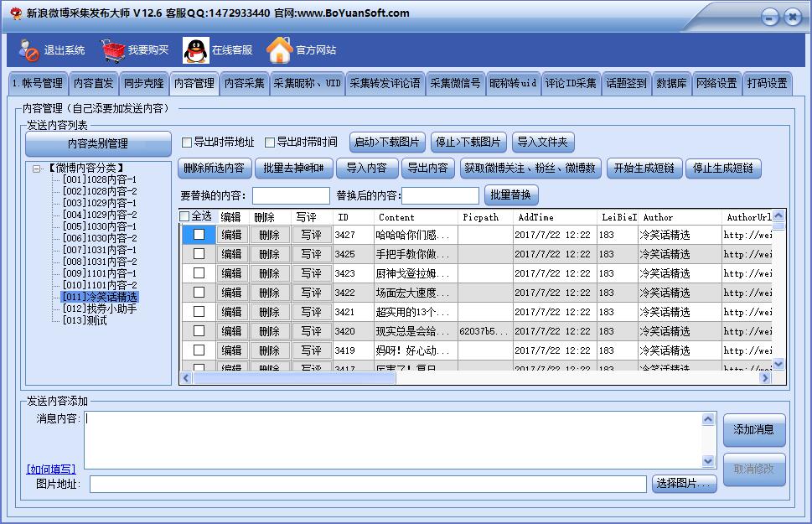Image resolution: width=812 pixels, height=524 pixels.
Task: Click message box scroll-up arrow
Action: [708, 419]
